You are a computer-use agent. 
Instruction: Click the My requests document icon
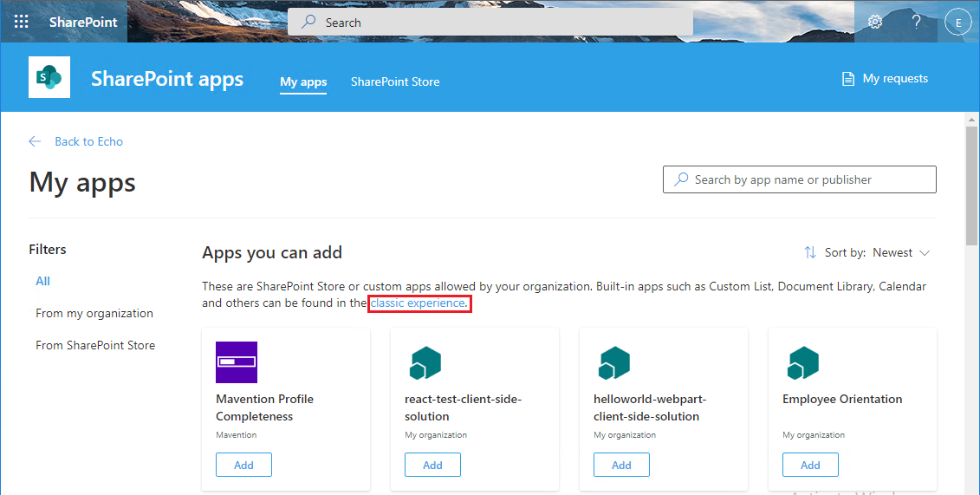coord(848,79)
